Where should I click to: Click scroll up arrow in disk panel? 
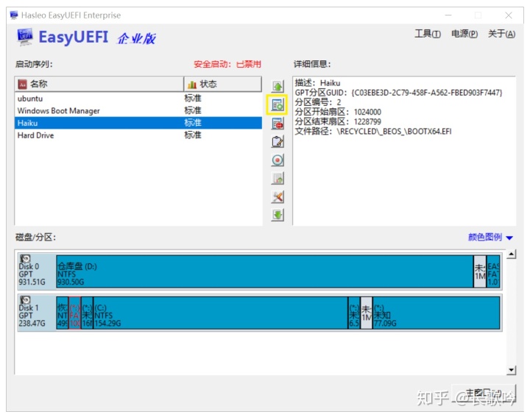(x=512, y=255)
